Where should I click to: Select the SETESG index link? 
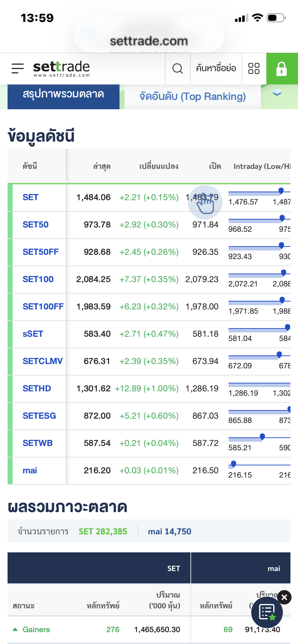click(39, 416)
